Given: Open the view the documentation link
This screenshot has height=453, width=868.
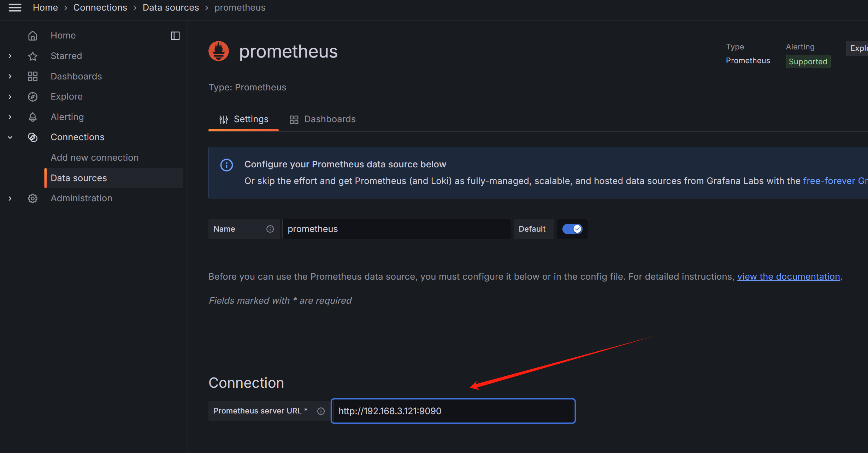Looking at the screenshot, I should pos(788,276).
